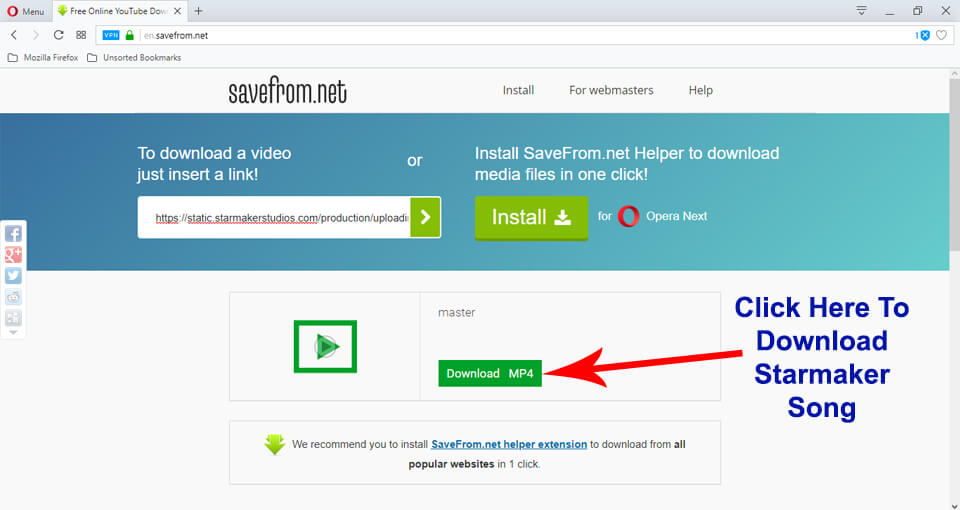Reload the page
Viewport: 960px width, 510px height.
click(x=58, y=36)
